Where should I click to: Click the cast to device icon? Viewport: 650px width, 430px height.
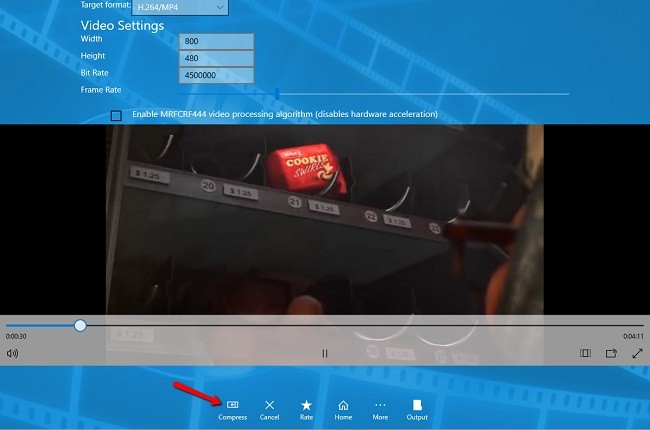(611, 353)
